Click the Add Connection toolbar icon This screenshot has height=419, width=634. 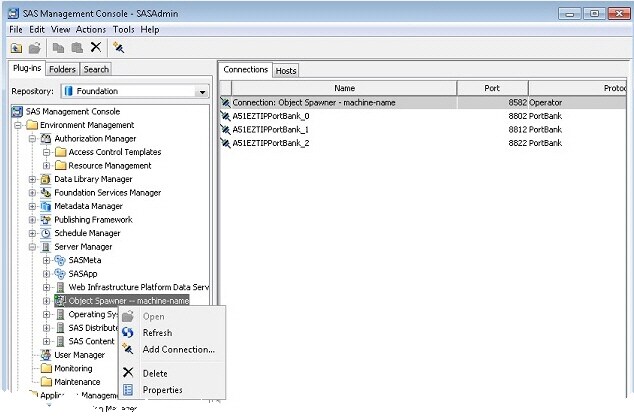pos(118,47)
